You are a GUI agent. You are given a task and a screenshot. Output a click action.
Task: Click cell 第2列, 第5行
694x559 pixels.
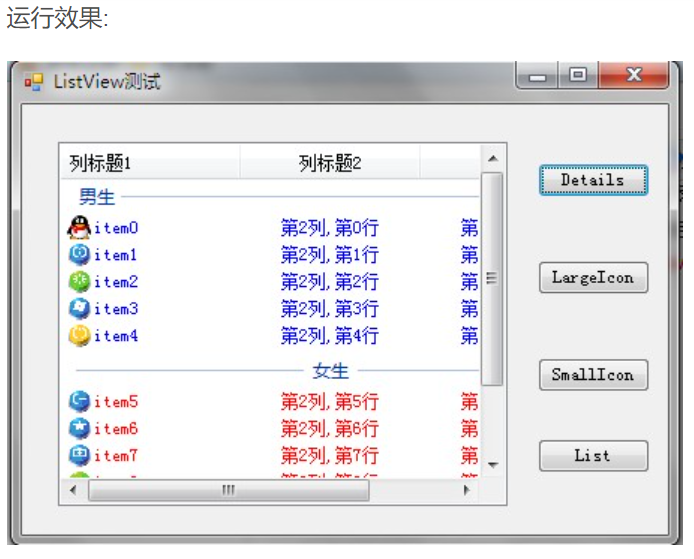click(330, 402)
